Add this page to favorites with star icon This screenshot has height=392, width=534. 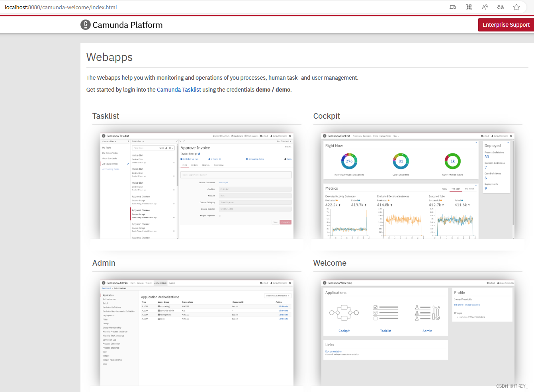516,7
